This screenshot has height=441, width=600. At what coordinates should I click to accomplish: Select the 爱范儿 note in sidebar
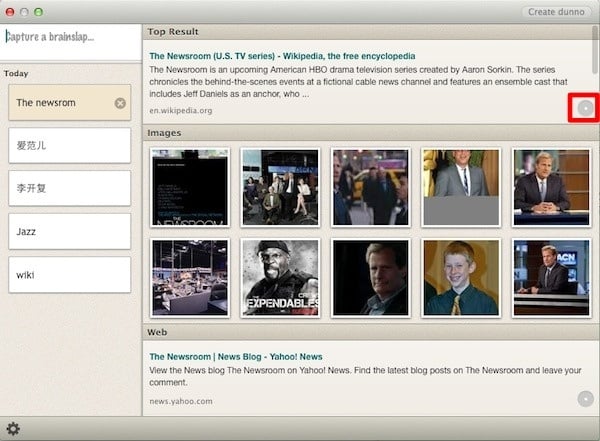(x=70, y=145)
